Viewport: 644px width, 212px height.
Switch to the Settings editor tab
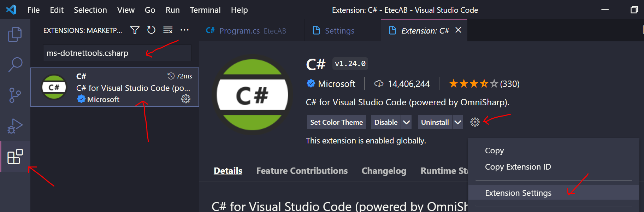point(343,30)
